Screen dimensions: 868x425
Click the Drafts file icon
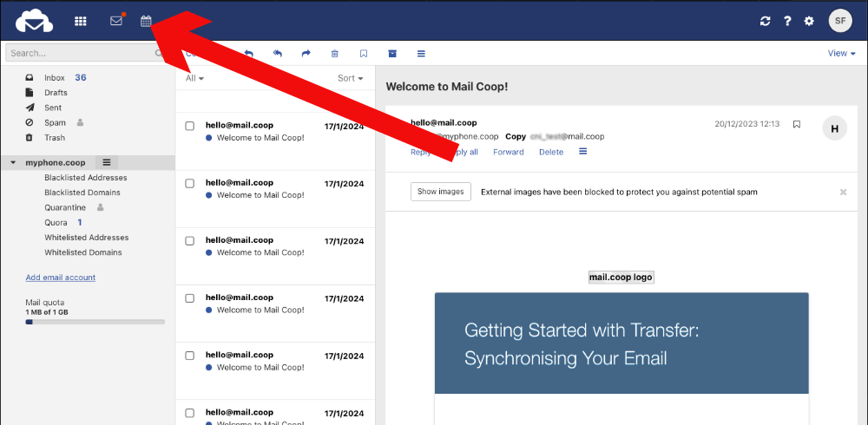pyautogui.click(x=30, y=93)
